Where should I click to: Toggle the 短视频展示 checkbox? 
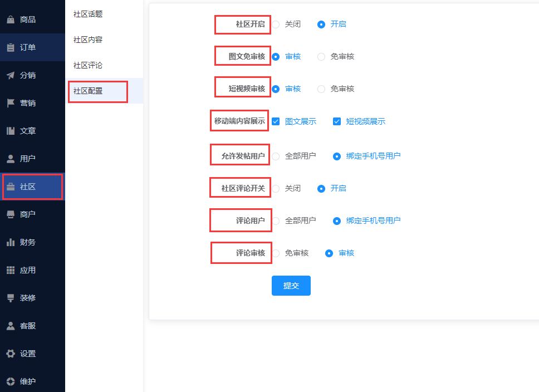[337, 121]
